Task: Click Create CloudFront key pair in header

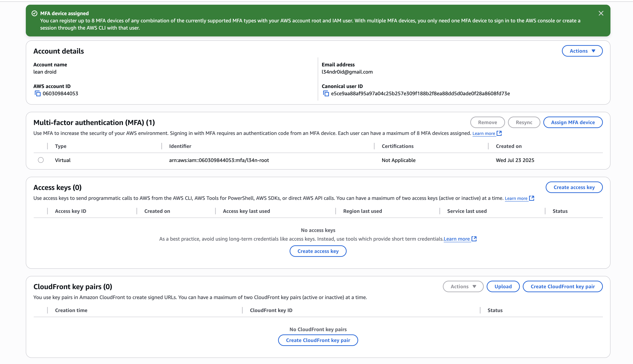Action: click(563, 286)
